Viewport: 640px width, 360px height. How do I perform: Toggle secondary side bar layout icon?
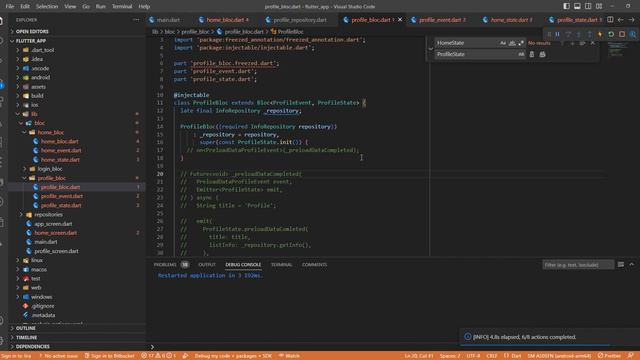tap(588, 6)
